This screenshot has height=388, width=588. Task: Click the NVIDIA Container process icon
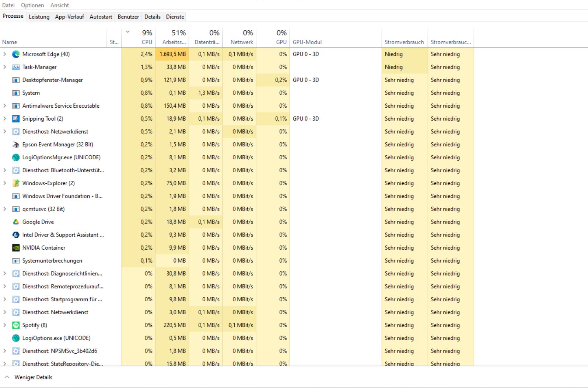16,248
